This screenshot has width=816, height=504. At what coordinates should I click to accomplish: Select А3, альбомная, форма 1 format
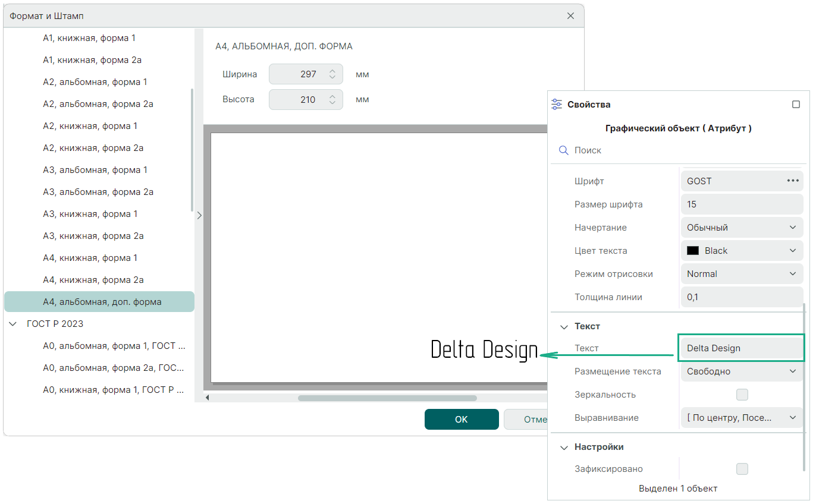click(95, 170)
